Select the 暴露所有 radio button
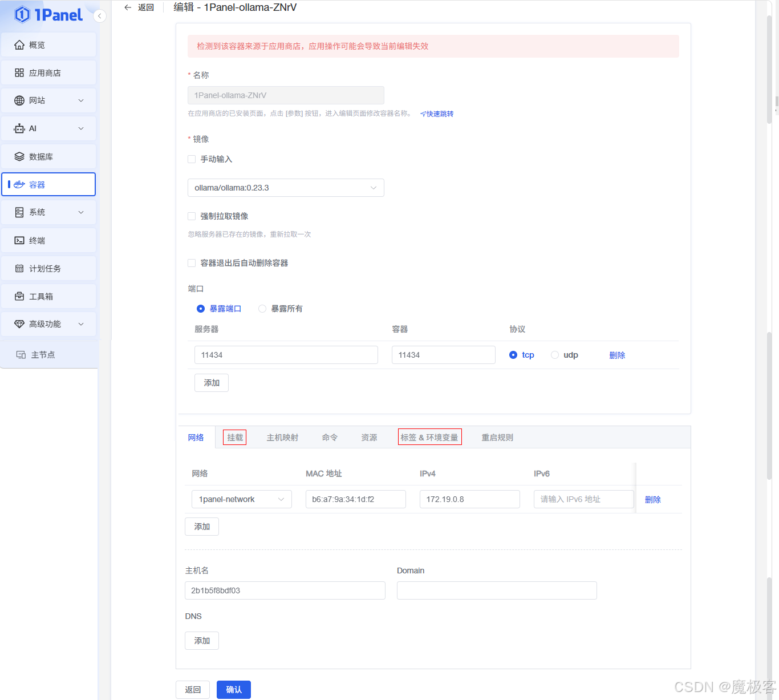The image size is (779, 700). coord(262,309)
